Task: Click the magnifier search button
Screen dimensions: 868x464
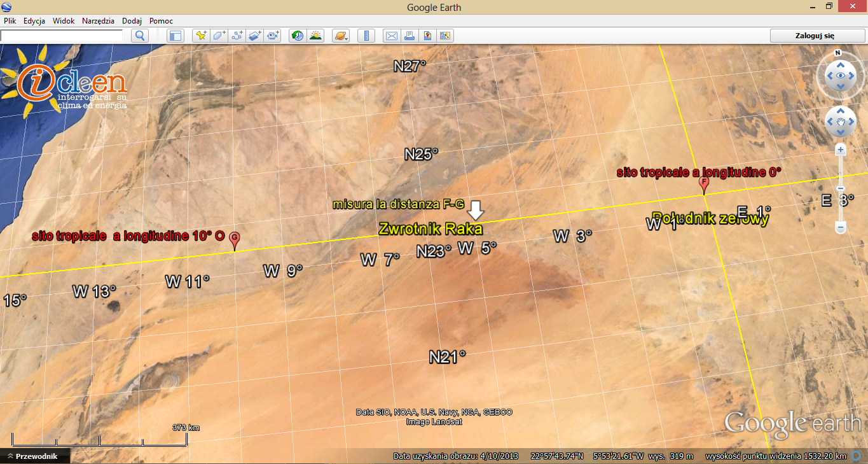Action: click(140, 36)
